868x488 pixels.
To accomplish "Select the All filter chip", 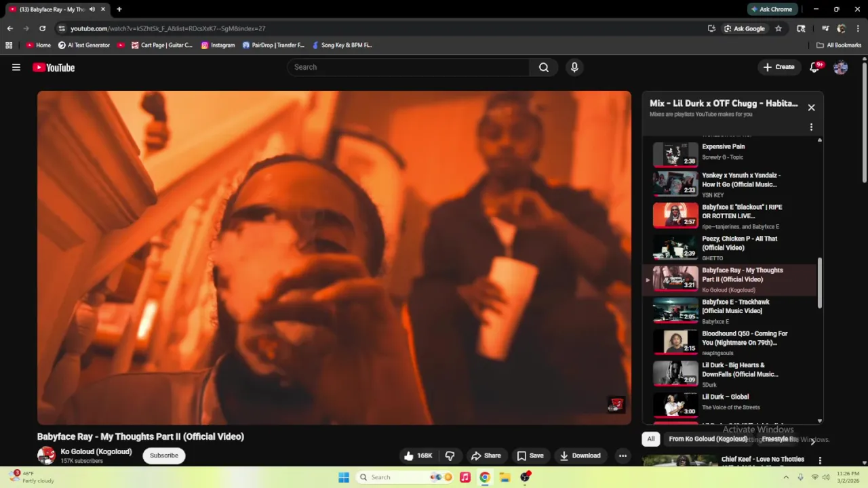I will [651, 439].
